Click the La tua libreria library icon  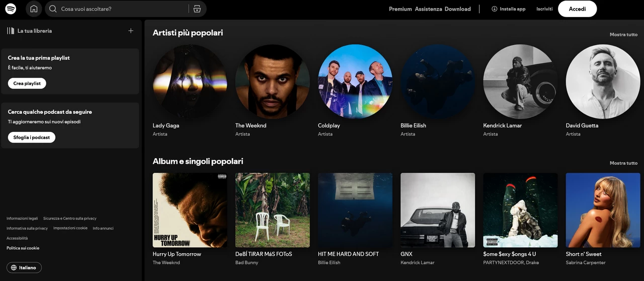click(11, 31)
